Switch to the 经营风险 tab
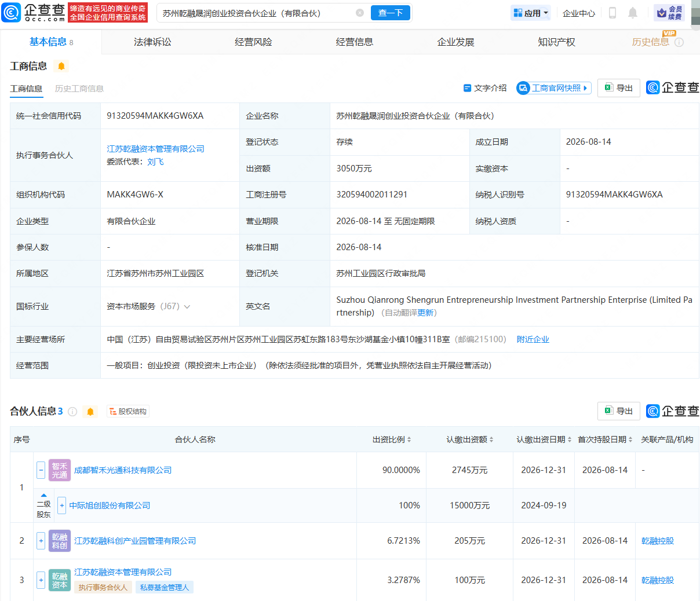 (x=253, y=42)
